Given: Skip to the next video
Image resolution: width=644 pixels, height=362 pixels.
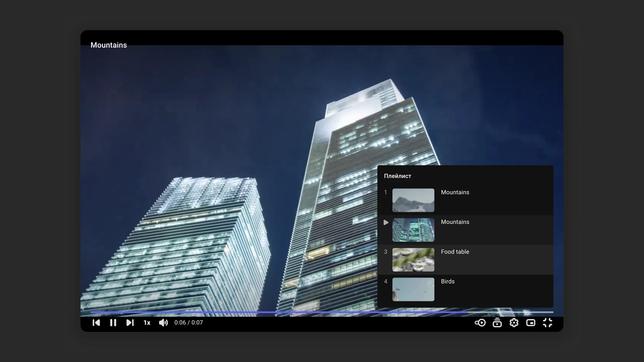Looking at the screenshot, I should coord(130,323).
